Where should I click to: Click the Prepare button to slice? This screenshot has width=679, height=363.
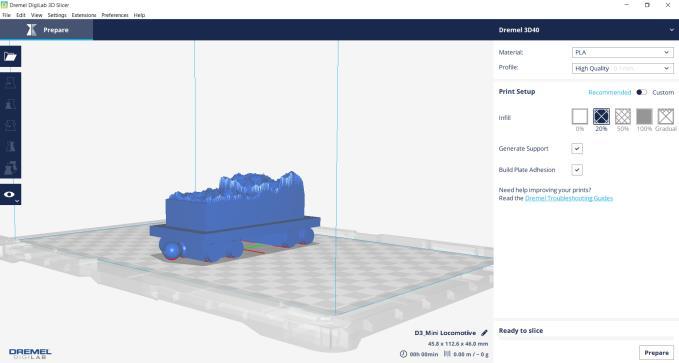656,353
